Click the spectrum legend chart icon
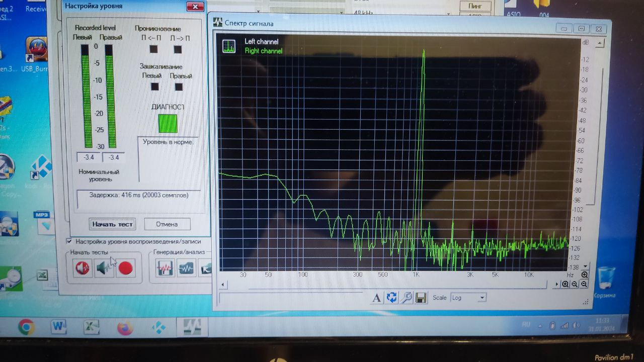 pos(229,46)
